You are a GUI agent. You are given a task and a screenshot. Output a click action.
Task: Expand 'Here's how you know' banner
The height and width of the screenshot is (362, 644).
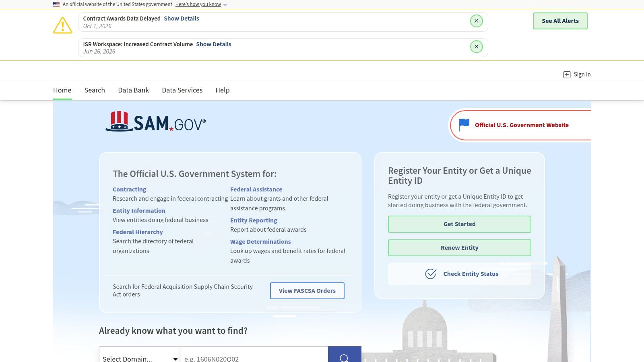pos(201,4)
